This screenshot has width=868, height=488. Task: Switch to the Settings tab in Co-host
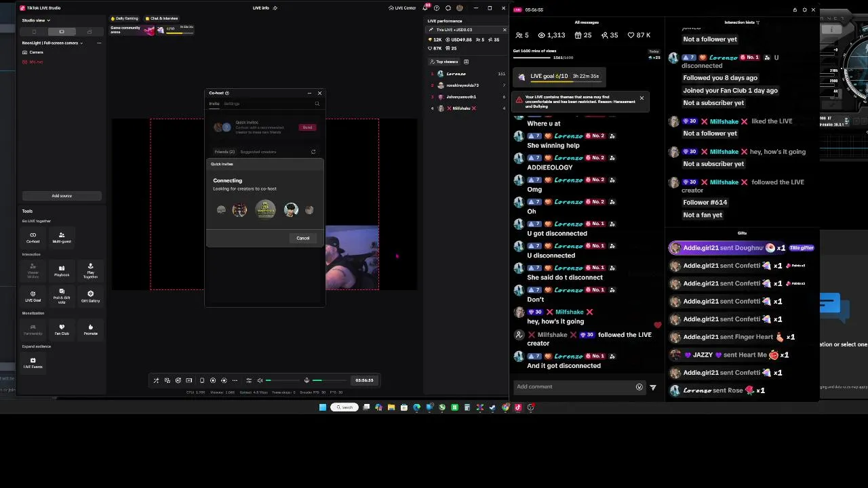(x=232, y=104)
